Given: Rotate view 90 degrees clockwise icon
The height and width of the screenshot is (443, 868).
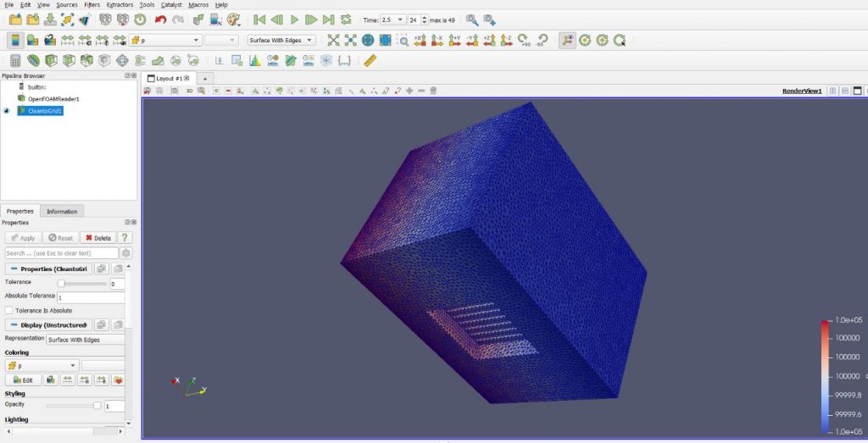Looking at the screenshot, I should click(x=525, y=40).
